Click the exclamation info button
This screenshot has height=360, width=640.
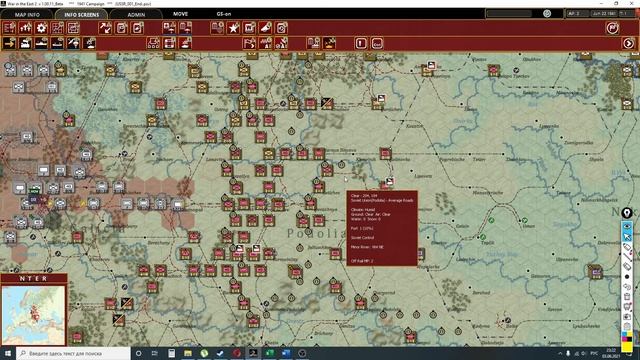pos(361,43)
